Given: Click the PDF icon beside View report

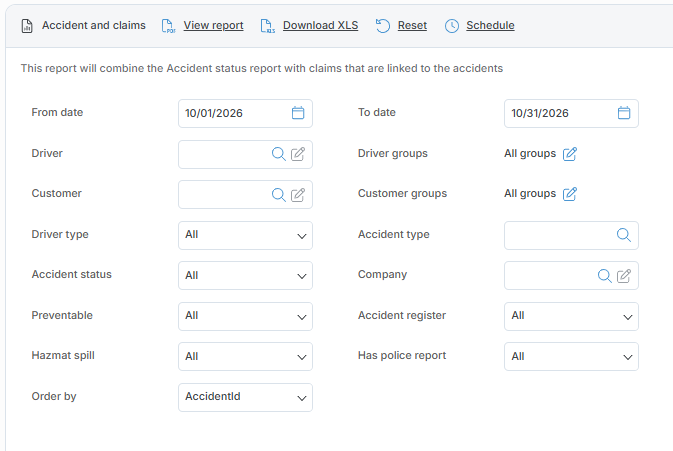Looking at the screenshot, I should [168, 26].
